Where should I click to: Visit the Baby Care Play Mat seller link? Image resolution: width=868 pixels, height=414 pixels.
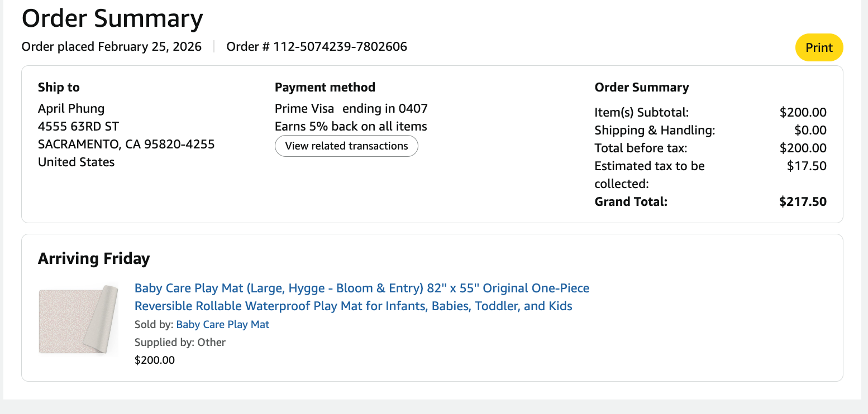(x=222, y=325)
